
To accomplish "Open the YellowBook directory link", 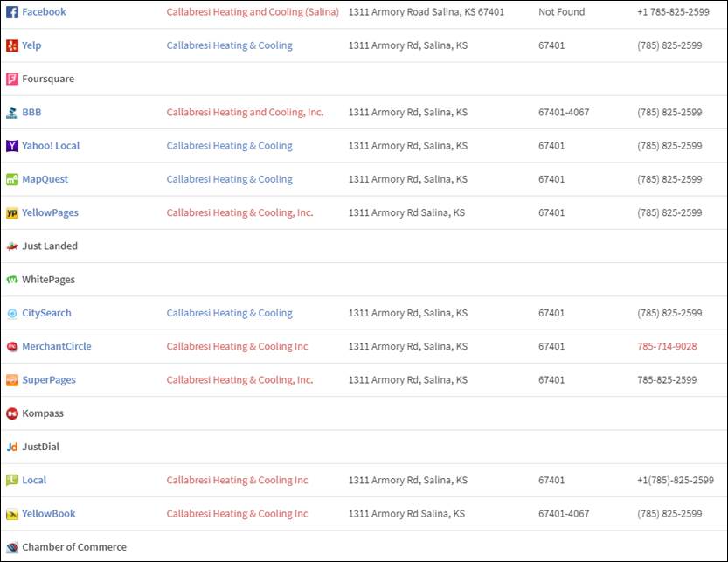I will (x=49, y=514).
